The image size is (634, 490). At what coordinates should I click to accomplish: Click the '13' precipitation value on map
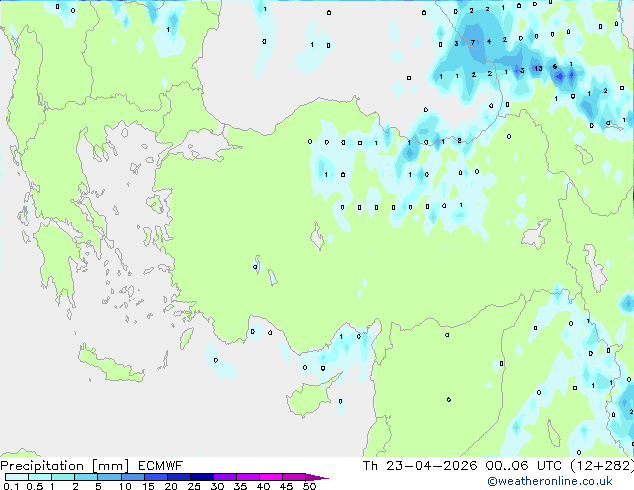[x=538, y=68]
